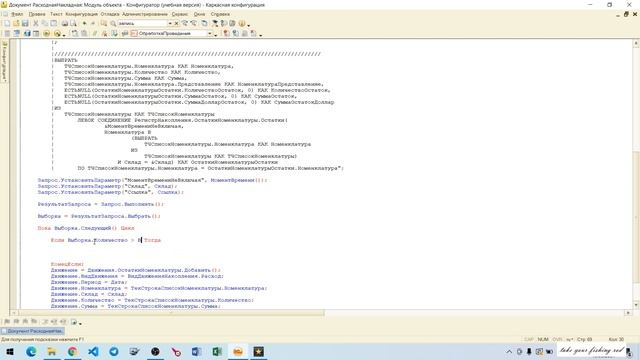Click the Print toolbar icon
This screenshot has height=360, width=640.
point(64,24)
